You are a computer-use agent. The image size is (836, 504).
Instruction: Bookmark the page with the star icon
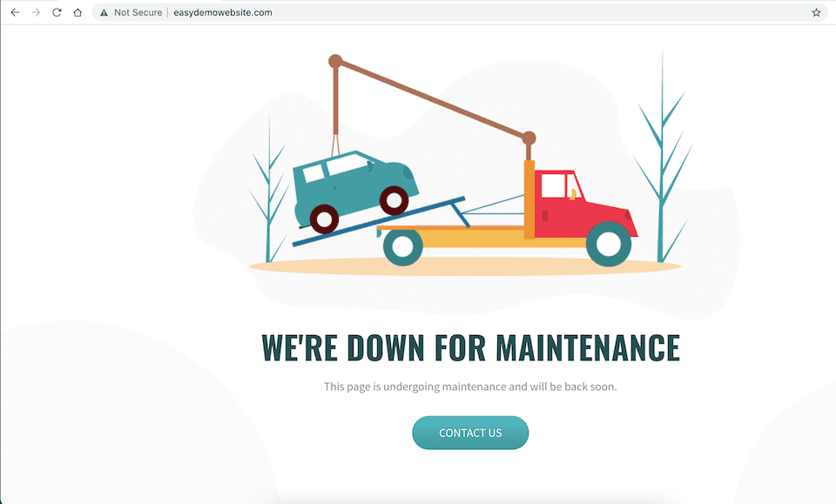[x=816, y=12]
